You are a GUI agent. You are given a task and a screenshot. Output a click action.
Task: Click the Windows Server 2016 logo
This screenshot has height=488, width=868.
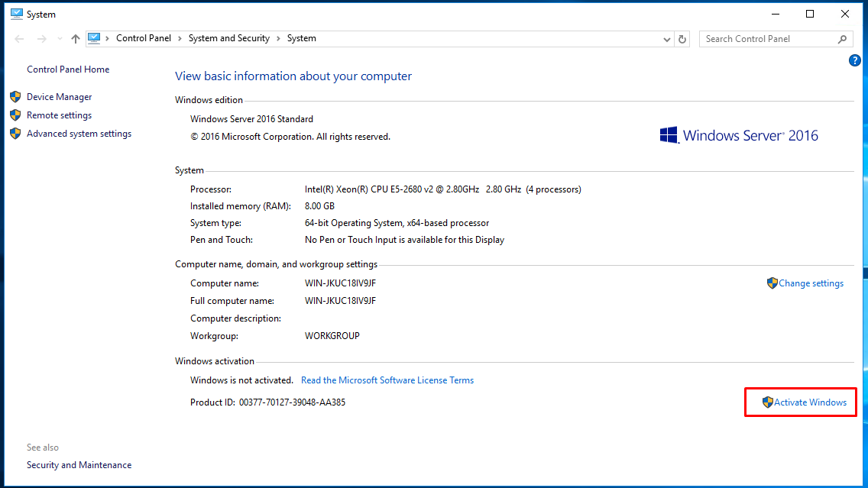(x=738, y=136)
